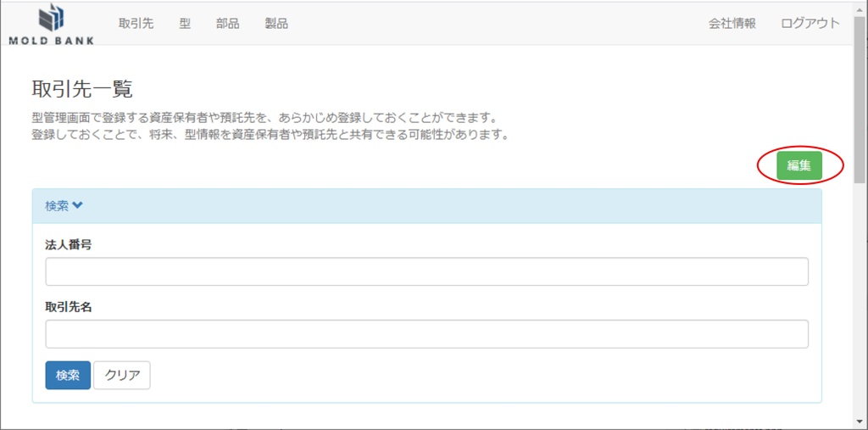Viewport: 868px width, 430px height.
Task: Click the MOLD BANK logo
Action: click(51, 24)
